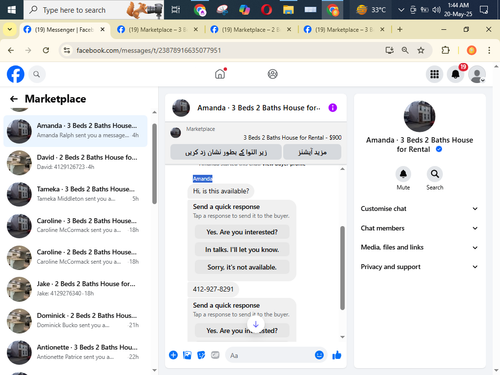
Task: Choose a sticker icon in composer
Action: click(201, 355)
